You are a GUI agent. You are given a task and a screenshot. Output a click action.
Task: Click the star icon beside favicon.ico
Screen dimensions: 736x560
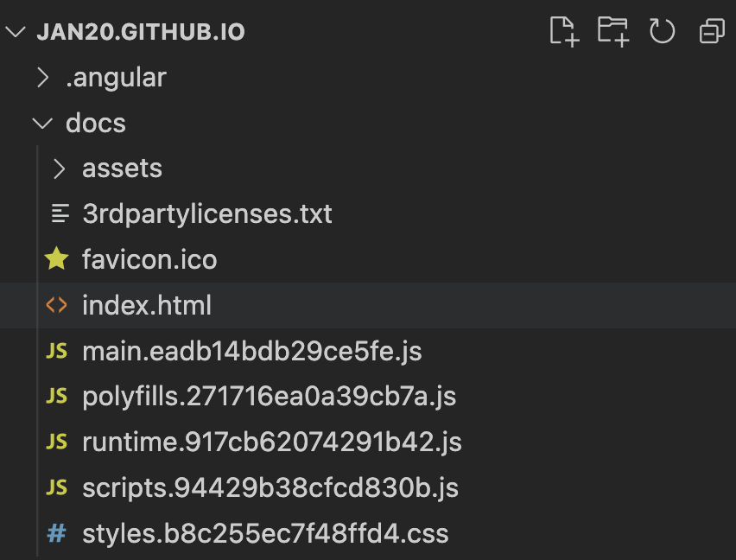[x=57, y=259]
